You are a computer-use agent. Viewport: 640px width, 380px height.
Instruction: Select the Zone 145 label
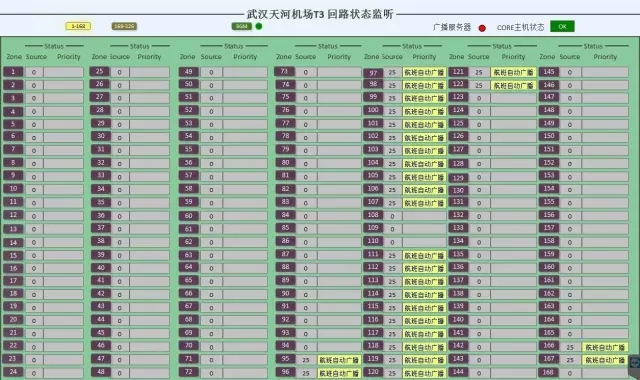549,72
